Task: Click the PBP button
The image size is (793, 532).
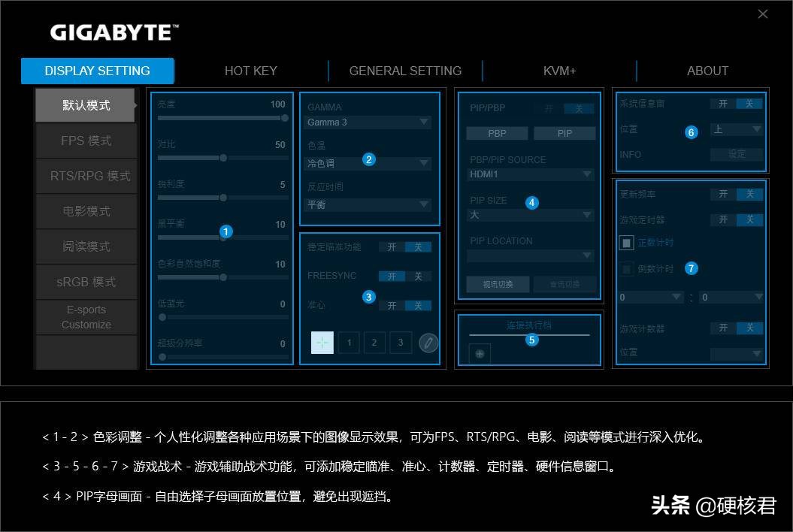Action: (x=496, y=133)
